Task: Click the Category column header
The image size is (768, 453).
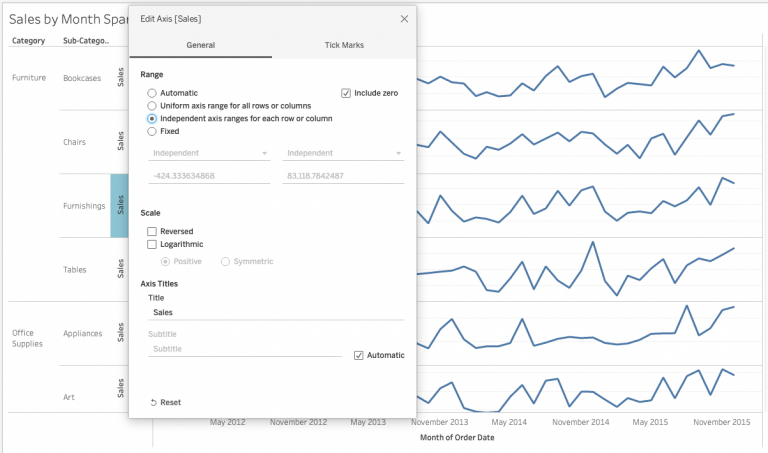Action: (28, 41)
